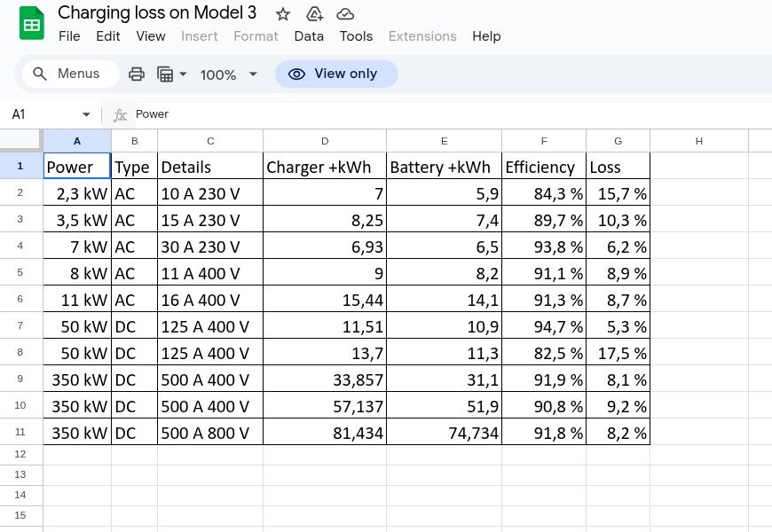Select row 1 header
The width and height of the screenshot is (772, 532).
(21, 166)
